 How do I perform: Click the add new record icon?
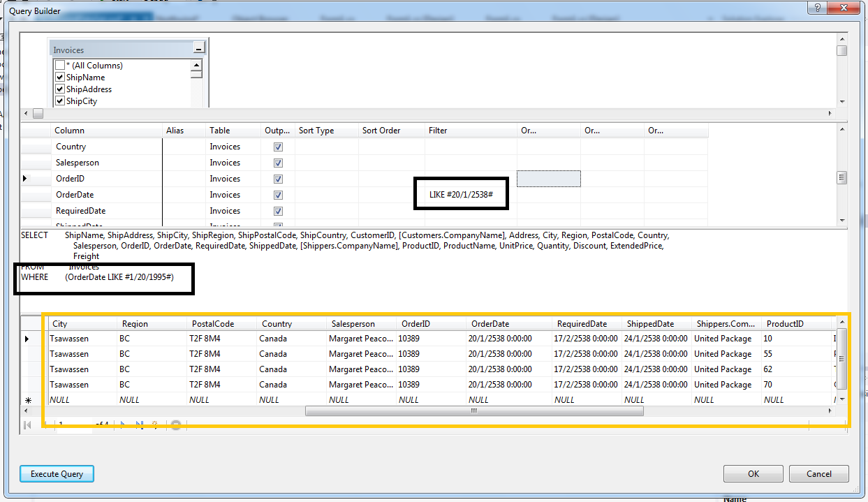tap(154, 425)
